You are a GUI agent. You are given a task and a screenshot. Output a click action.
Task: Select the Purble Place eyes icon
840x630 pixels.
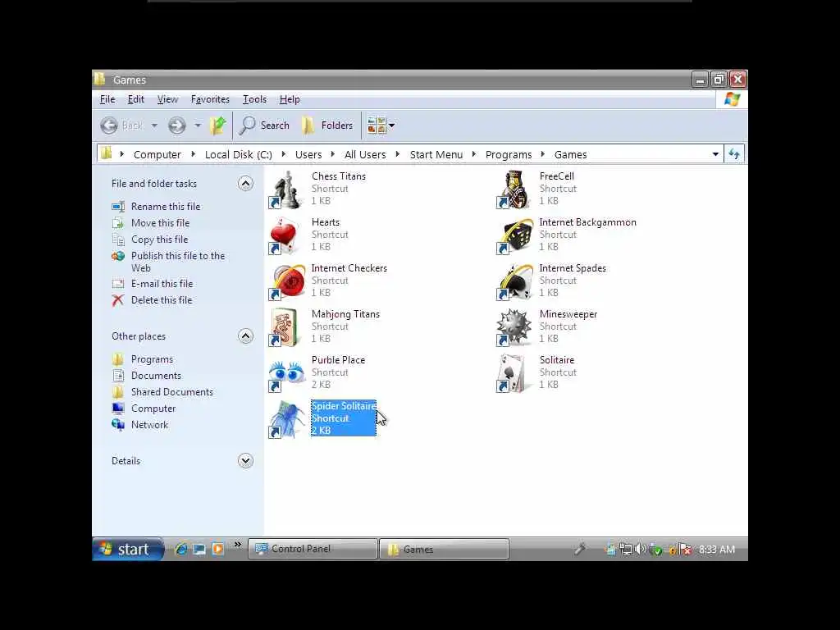286,373
